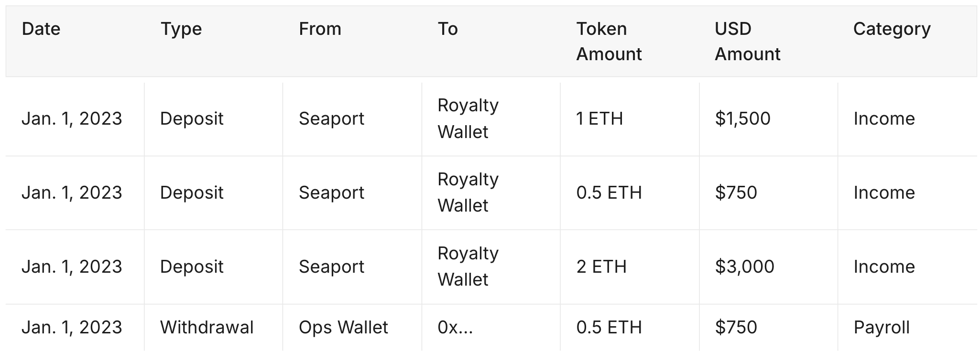Viewport: 980px width, 363px height.
Task: Click the Token Amount column header
Action: click(x=609, y=42)
